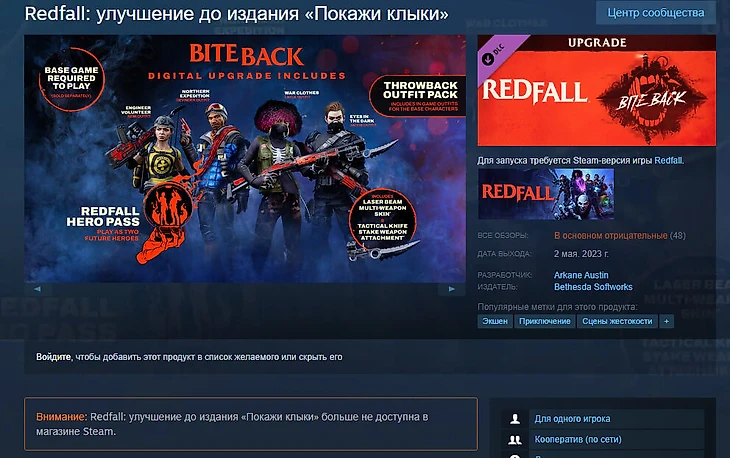Click the main Bite Back screenshot image
The height and width of the screenshot is (458, 730).
point(245,158)
